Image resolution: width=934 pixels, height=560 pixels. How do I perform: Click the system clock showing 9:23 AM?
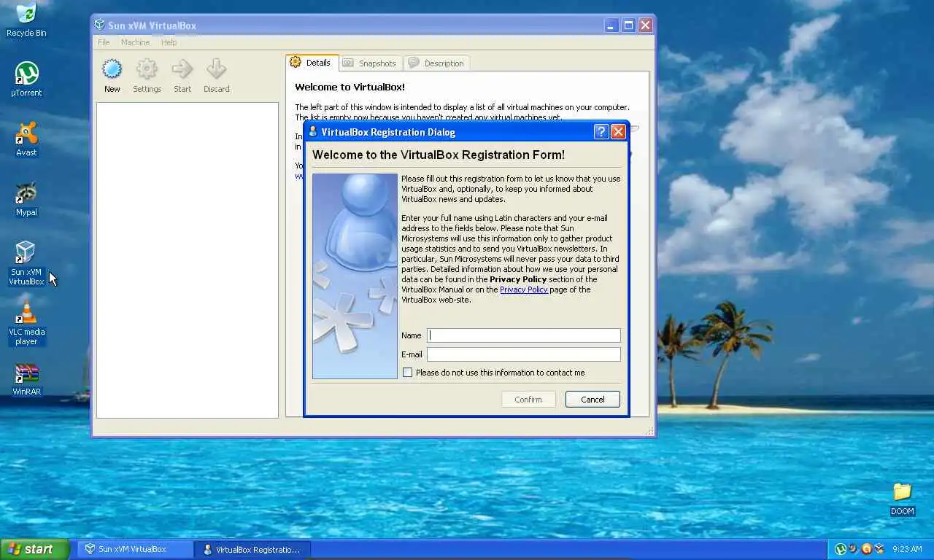click(x=907, y=549)
